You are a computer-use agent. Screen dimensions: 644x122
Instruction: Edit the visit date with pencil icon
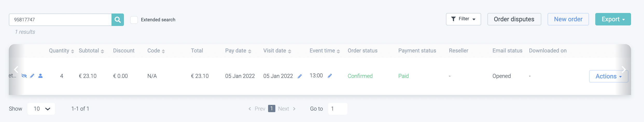coord(300,76)
